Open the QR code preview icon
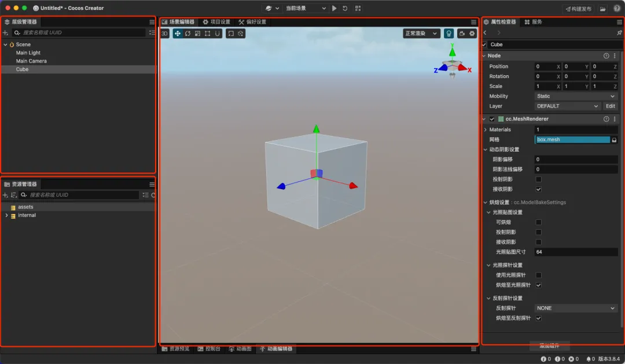The width and height of the screenshot is (625, 364). point(358,8)
